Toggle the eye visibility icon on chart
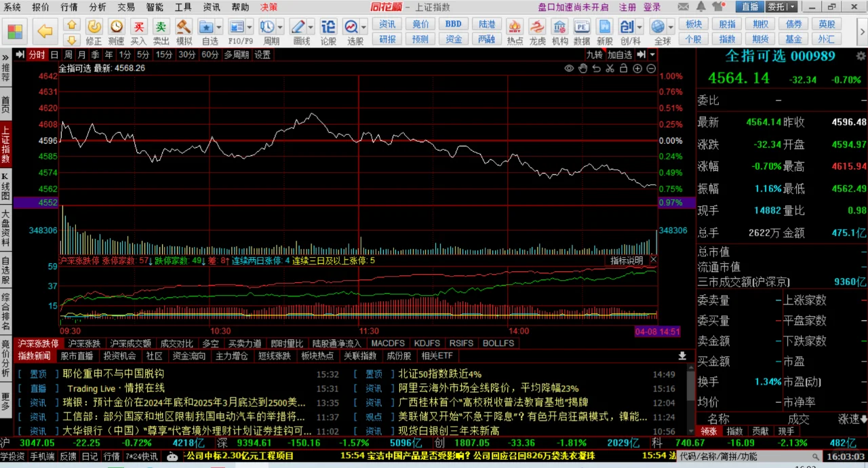This screenshot has height=468, width=868. [569, 69]
